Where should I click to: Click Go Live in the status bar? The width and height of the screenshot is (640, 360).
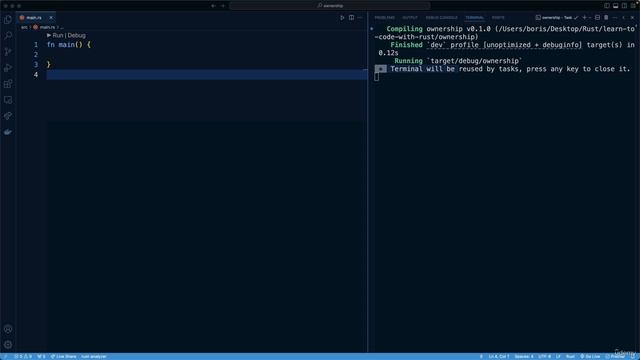tap(590, 357)
